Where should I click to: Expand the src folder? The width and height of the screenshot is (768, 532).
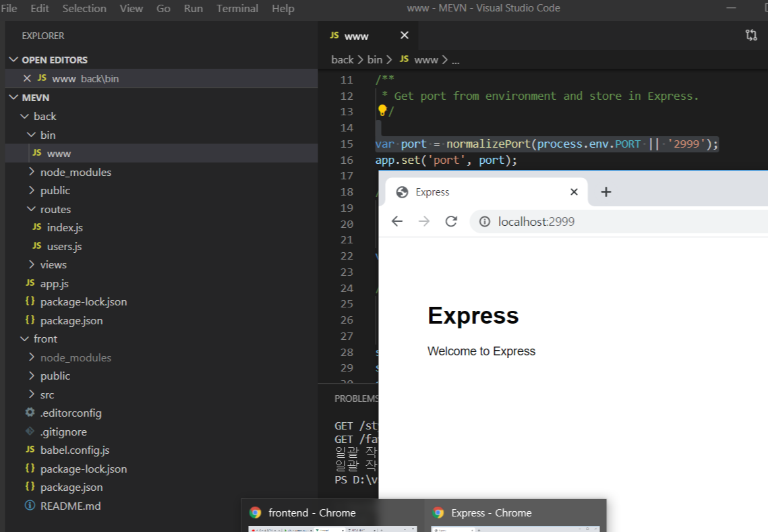pos(161,394)
